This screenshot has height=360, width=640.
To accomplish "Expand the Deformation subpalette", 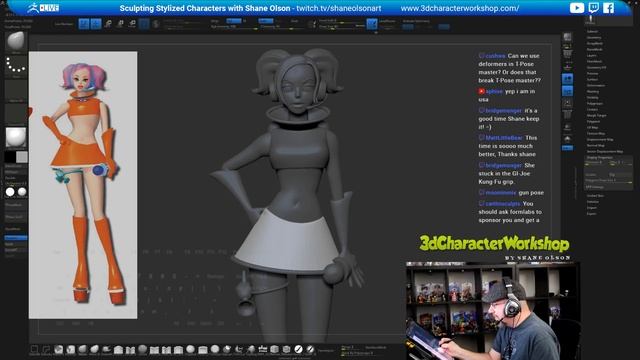I will 596,85.
